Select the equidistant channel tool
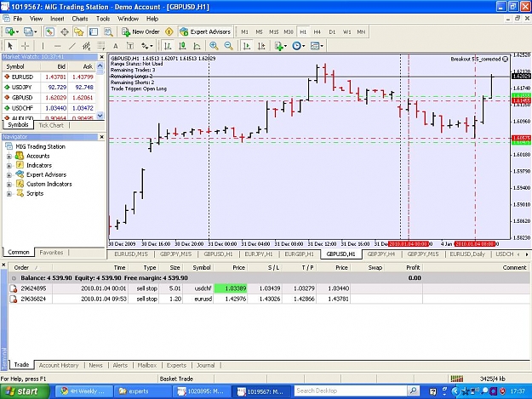Image resolution: width=532 pixels, height=399 pixels. pos(87,45)
